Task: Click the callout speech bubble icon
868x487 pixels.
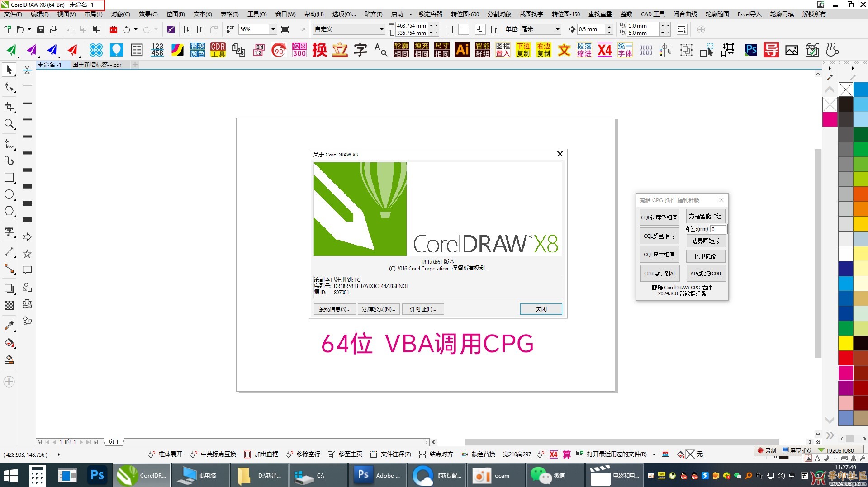Action: (x=27, y=270)
